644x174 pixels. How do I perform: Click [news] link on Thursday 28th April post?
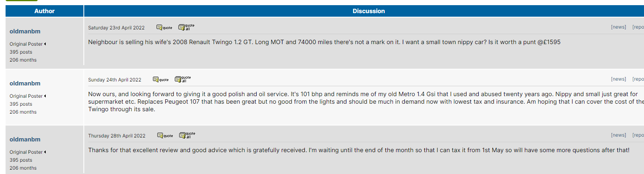[x=618, y=135]
